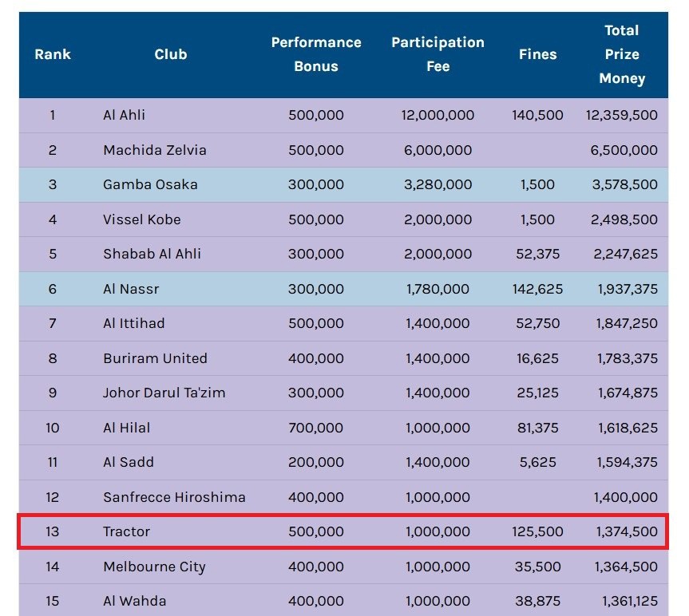Click Gamba Osaka's participation fee 3,280,000

click(x=438, y=184)
